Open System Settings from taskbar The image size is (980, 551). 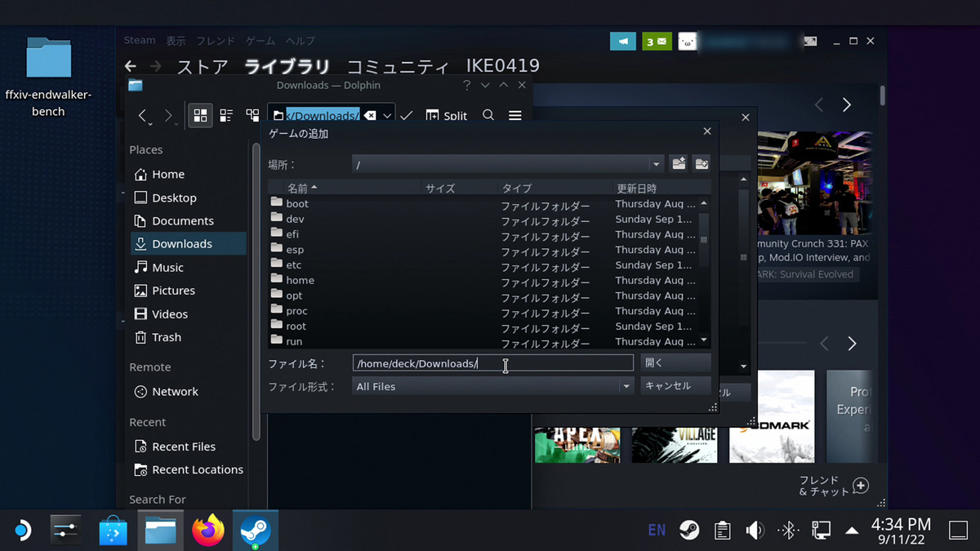click(x=65, y=531)
